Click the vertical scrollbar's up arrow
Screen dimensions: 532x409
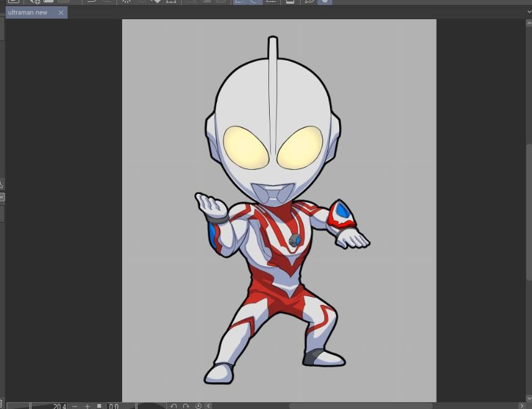529,24
